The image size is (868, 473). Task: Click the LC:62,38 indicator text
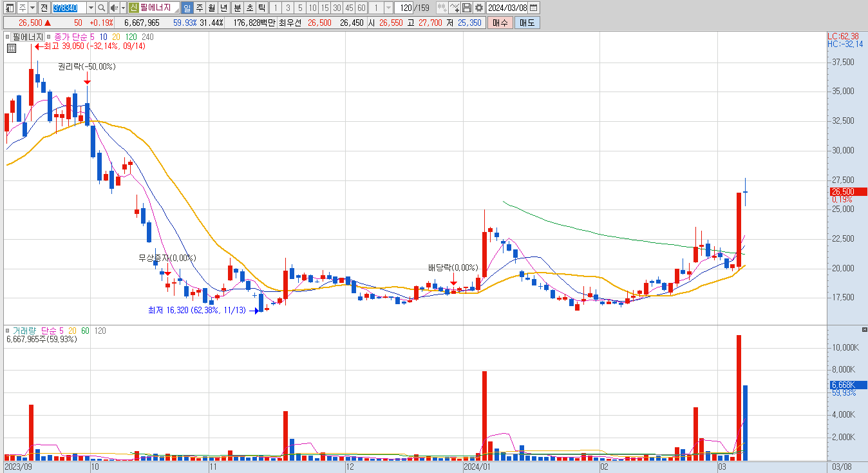(x=843, y=36)
